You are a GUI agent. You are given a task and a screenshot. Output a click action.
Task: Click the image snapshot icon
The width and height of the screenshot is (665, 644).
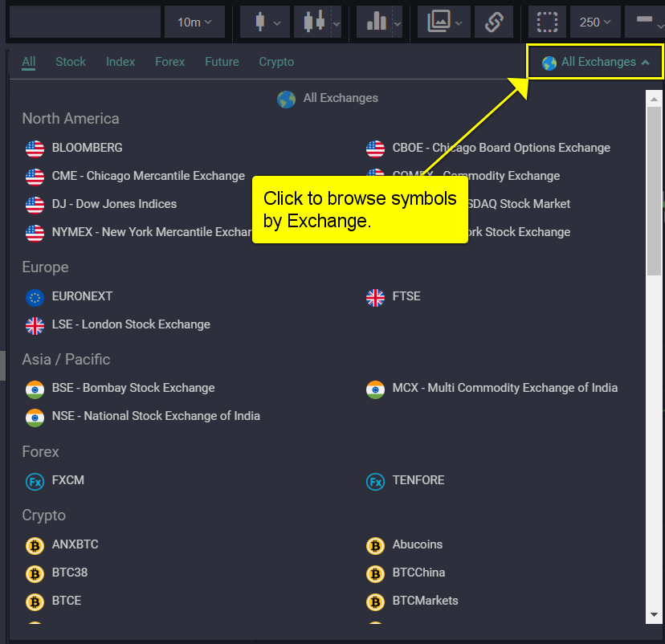click(x=439, y=21)
